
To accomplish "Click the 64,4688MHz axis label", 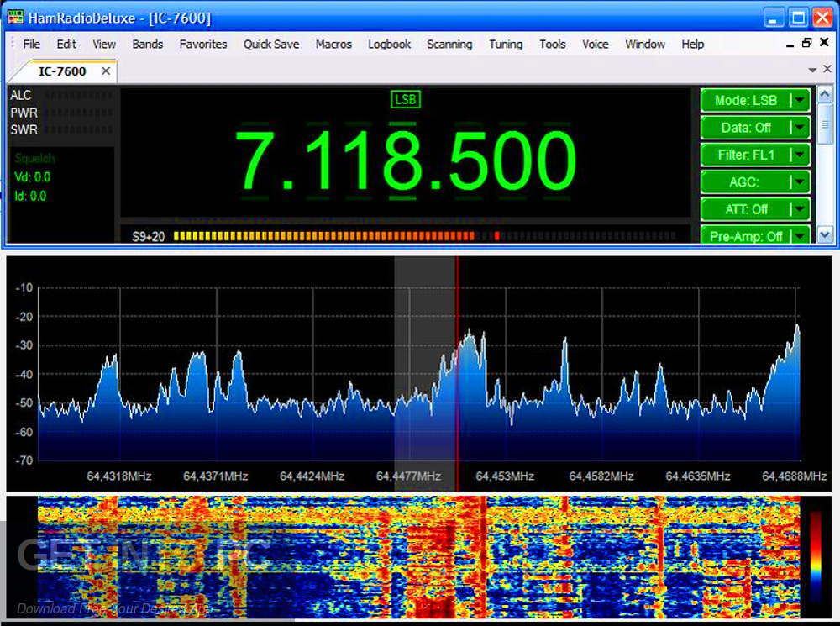I will coord(794,476).
